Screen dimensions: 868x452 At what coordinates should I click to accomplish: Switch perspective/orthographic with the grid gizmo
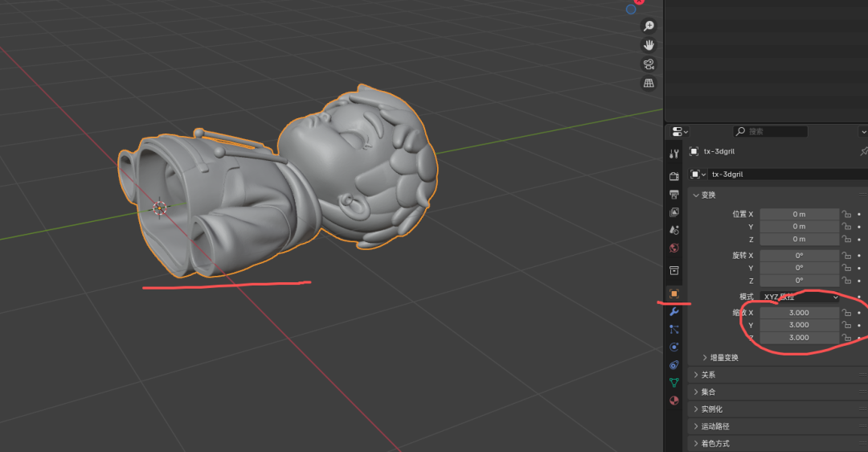click(x=649, y=83)
